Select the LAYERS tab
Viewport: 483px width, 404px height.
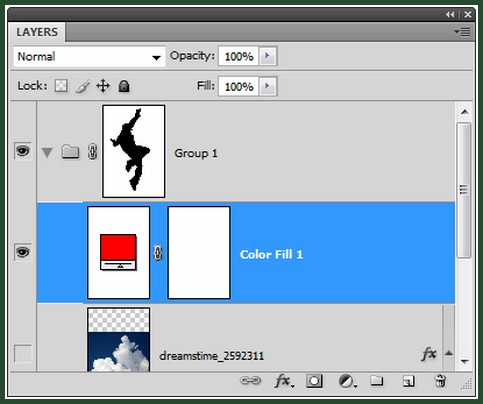(x=37, y=32)
